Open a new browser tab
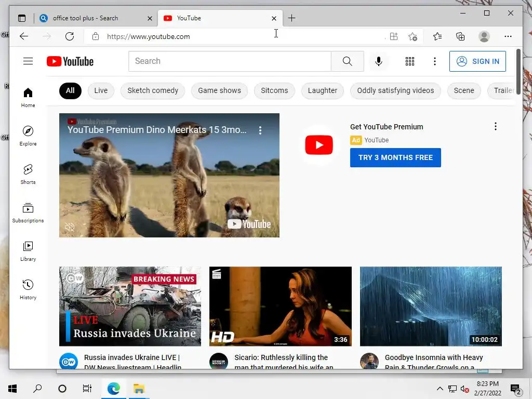 (291, 18)
